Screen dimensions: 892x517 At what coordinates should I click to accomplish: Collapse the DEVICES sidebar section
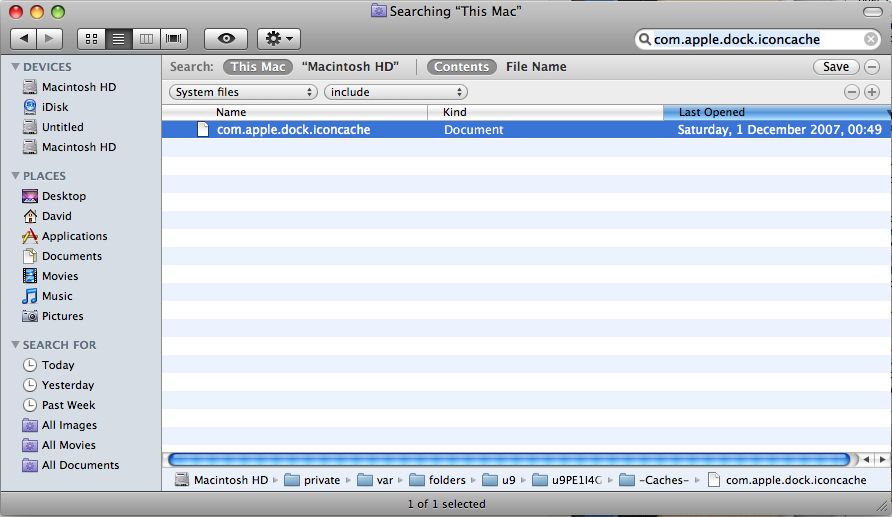15,67
